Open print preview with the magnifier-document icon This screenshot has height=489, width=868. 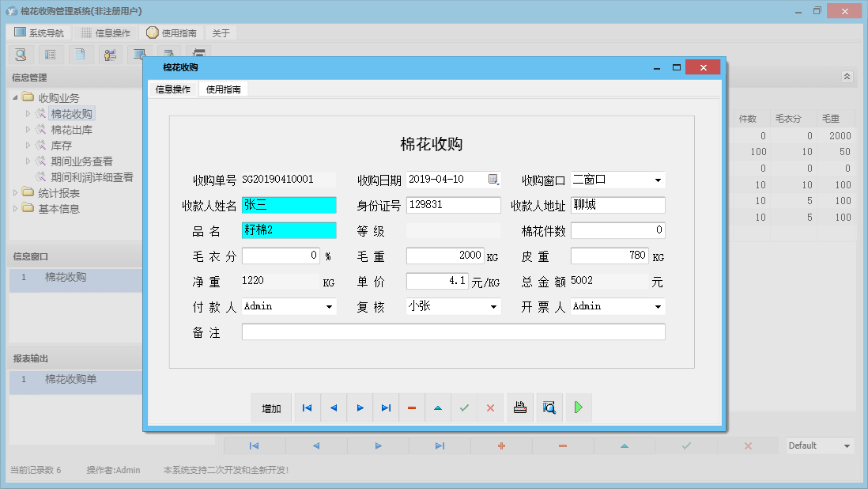pos(549,407)
